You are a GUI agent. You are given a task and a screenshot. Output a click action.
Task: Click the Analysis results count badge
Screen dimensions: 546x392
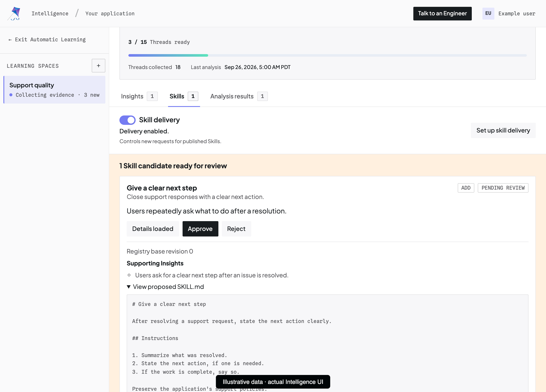click(262, 96)
